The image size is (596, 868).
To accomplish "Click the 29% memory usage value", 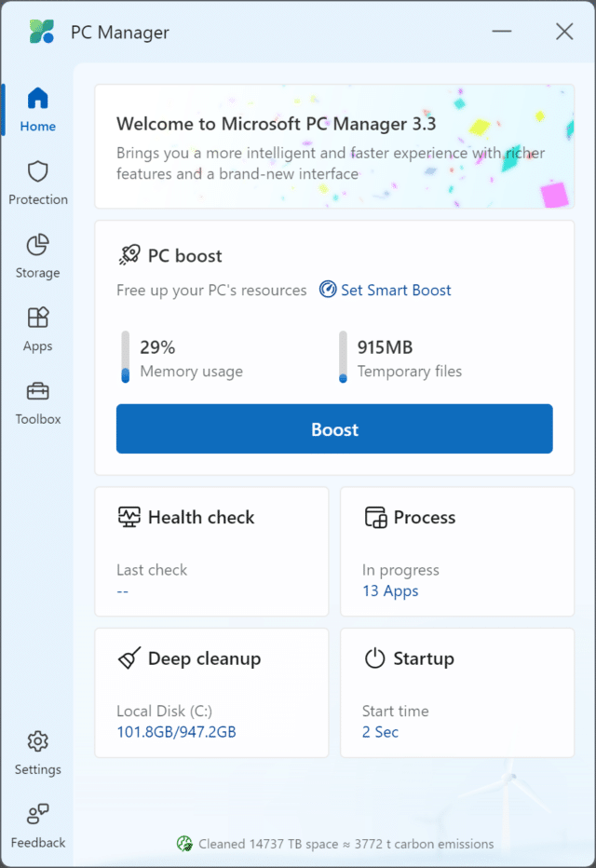I will [x=157, y=347].
